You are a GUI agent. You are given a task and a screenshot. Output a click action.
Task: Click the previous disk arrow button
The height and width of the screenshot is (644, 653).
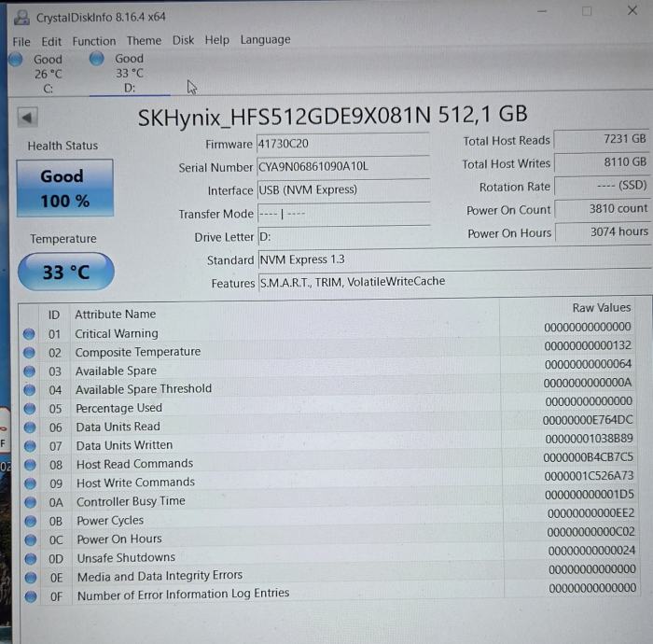(x=27, y=118)
